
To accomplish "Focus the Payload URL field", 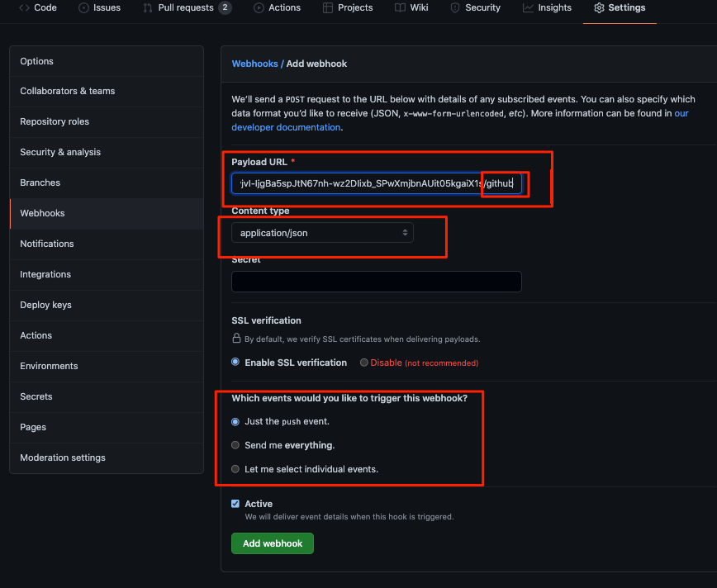I will pyautogui.click(x=377, y=183).
